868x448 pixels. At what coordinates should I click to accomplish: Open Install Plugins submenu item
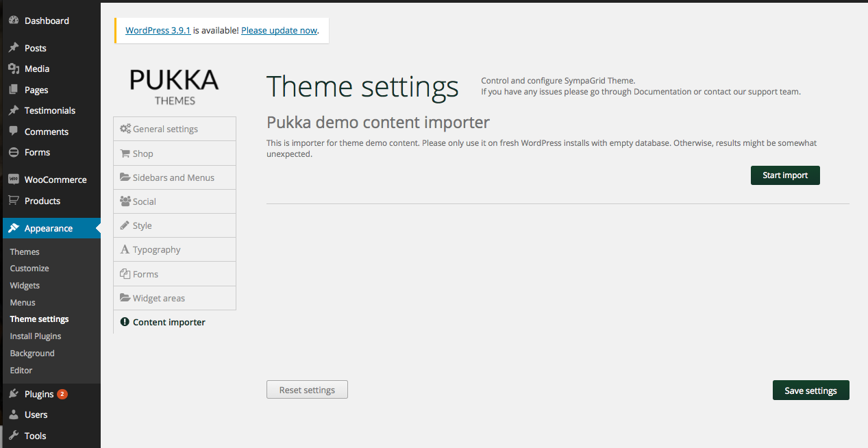click(36, 336)
